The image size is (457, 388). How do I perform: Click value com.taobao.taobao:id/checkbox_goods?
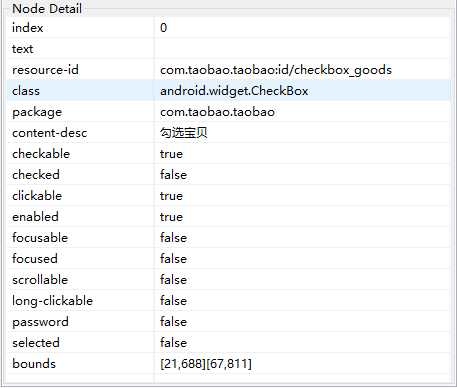coord(276,70)
